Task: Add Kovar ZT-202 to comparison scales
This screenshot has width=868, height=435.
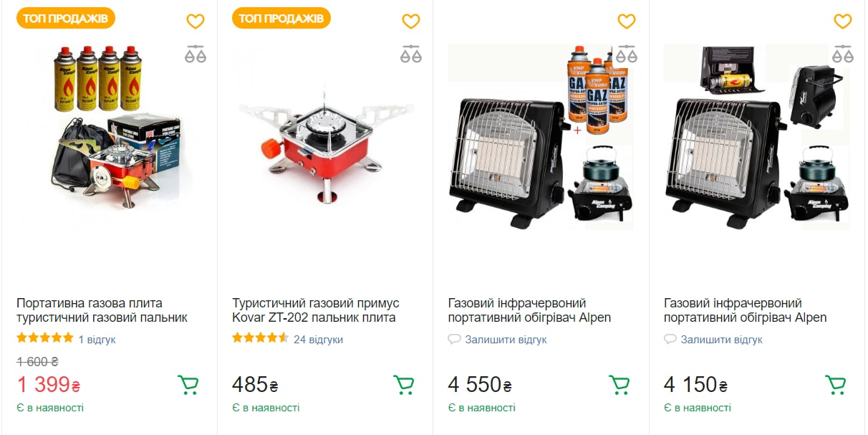Action: point(411,54)
